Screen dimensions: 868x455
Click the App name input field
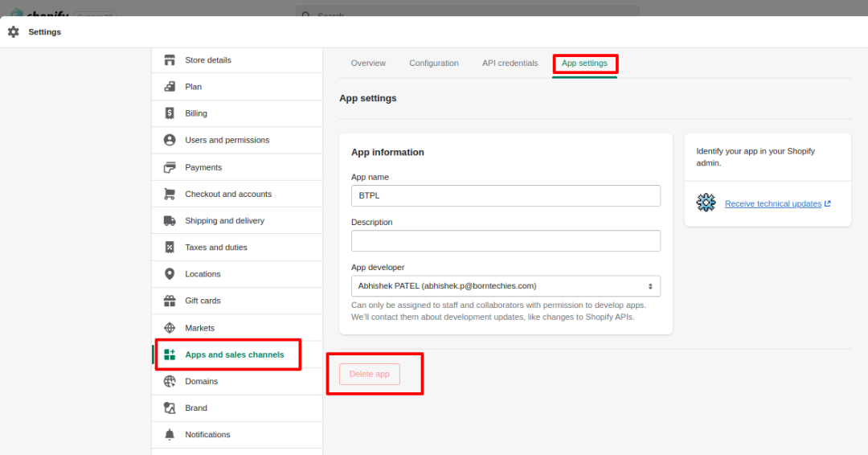coord(506,195)
